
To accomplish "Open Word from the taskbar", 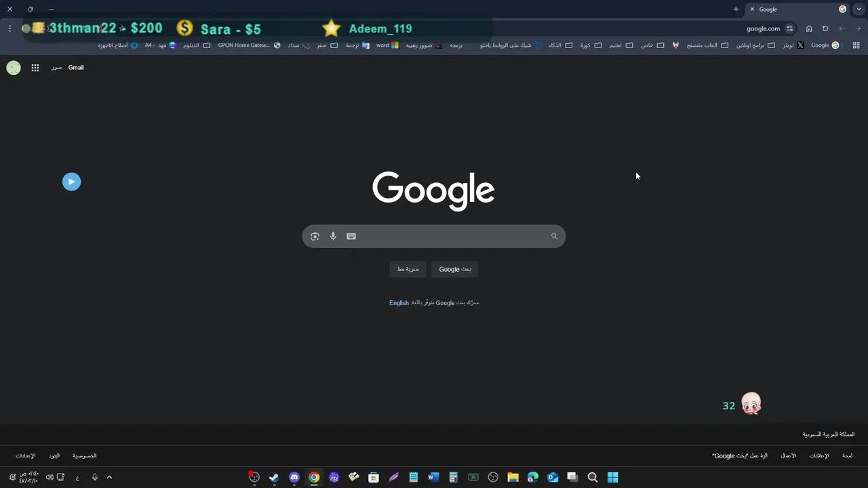I will 433,477.
